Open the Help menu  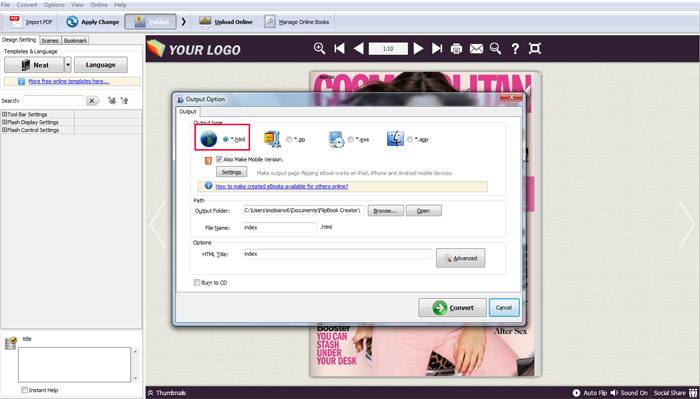click(120, 5)
